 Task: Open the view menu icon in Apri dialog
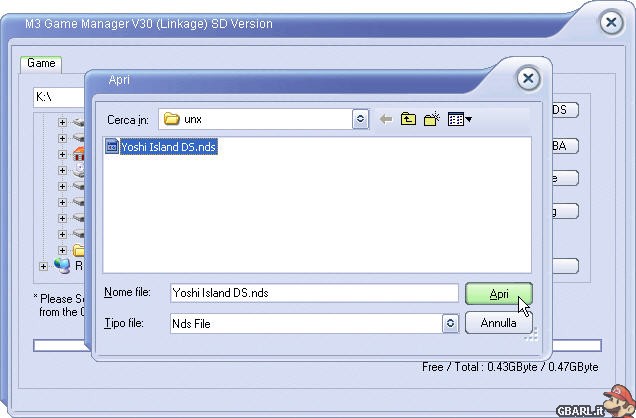coord(459,119)
